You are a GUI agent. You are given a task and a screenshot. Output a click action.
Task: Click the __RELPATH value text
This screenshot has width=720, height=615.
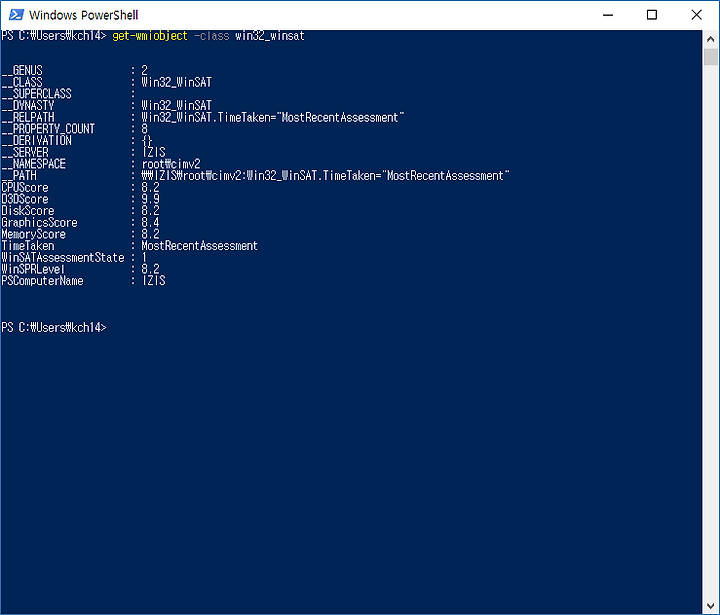pos(273,118)
